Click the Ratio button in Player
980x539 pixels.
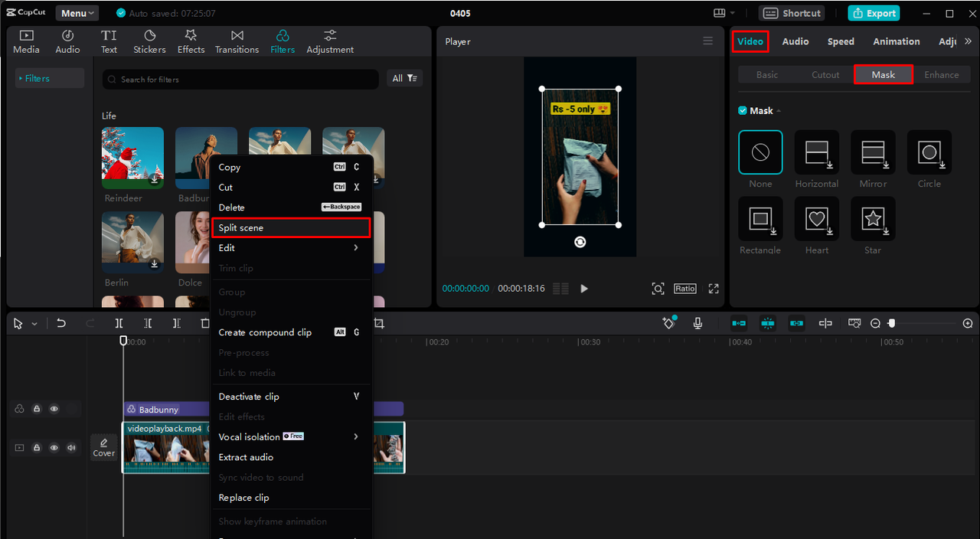tap(685, 289)
